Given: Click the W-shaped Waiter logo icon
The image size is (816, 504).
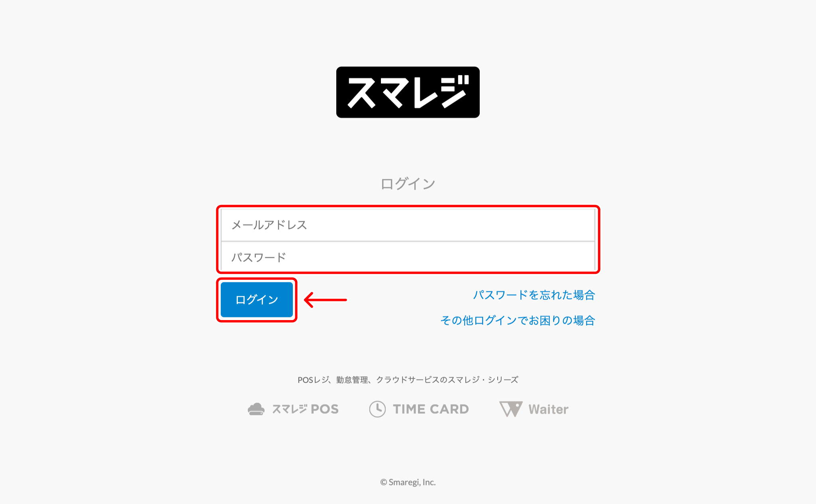Looking at the screenshot, I should click(x=511, y=409).
